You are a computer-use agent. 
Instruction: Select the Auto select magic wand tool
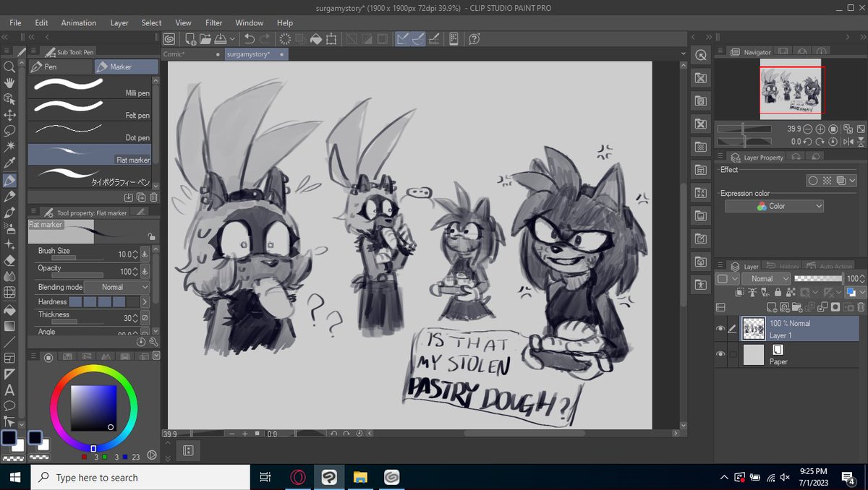tap(9, 147)
